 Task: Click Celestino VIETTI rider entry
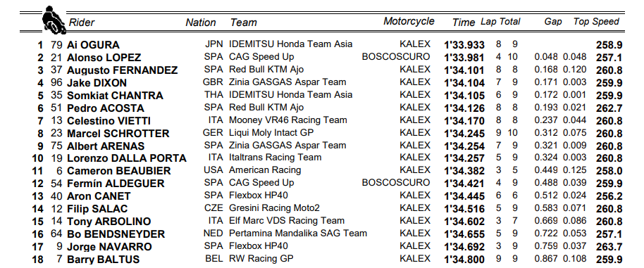tap(109, 121)
